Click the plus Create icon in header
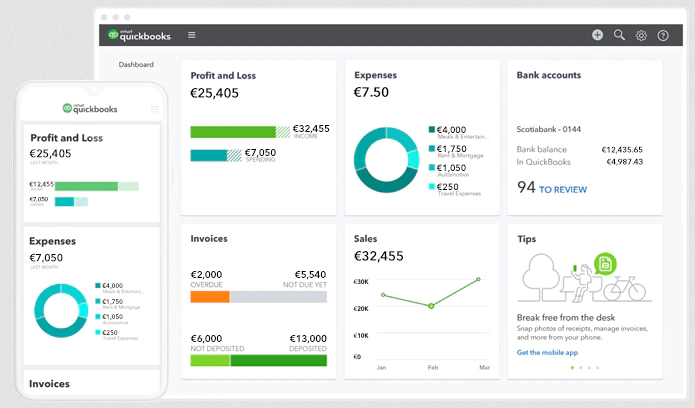Image resolution: width=695 pixels, height=408 pixels. click(597, 35)
